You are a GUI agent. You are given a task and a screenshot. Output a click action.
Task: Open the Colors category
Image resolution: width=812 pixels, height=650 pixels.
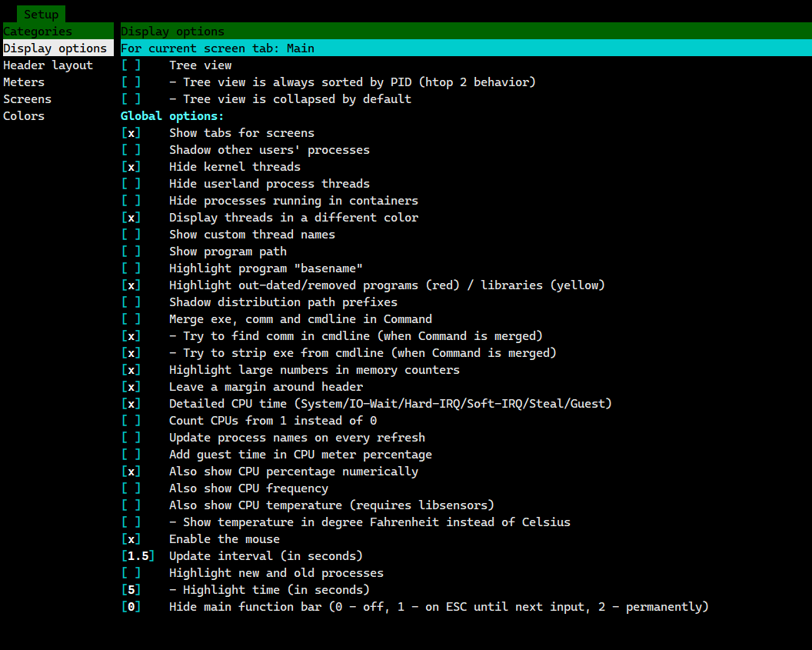pos(24,116)
